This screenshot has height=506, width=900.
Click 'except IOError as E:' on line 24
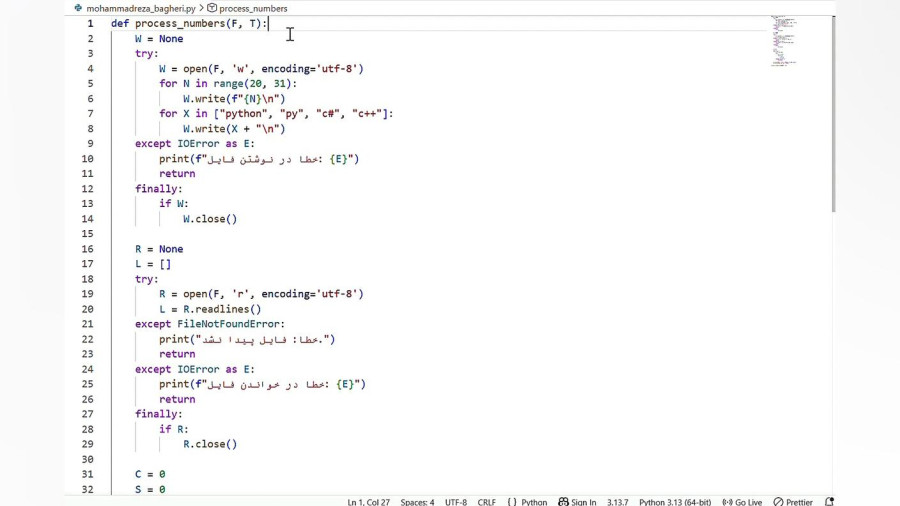pos(195,369)
